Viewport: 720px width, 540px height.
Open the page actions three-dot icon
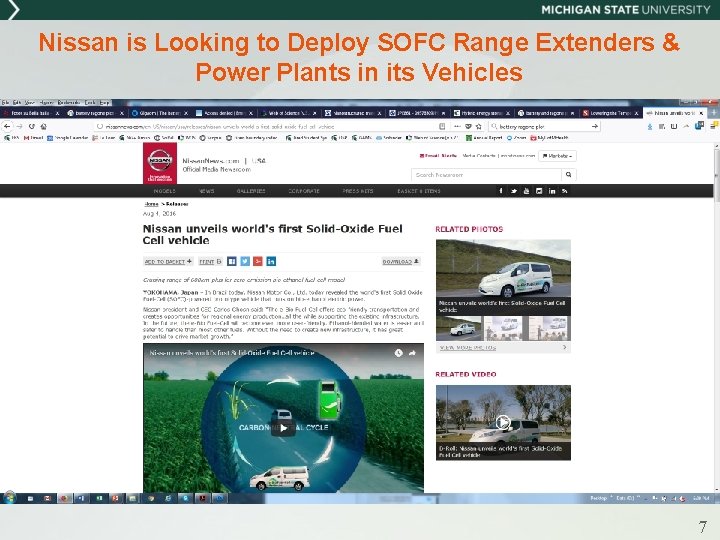click(457, 126)
